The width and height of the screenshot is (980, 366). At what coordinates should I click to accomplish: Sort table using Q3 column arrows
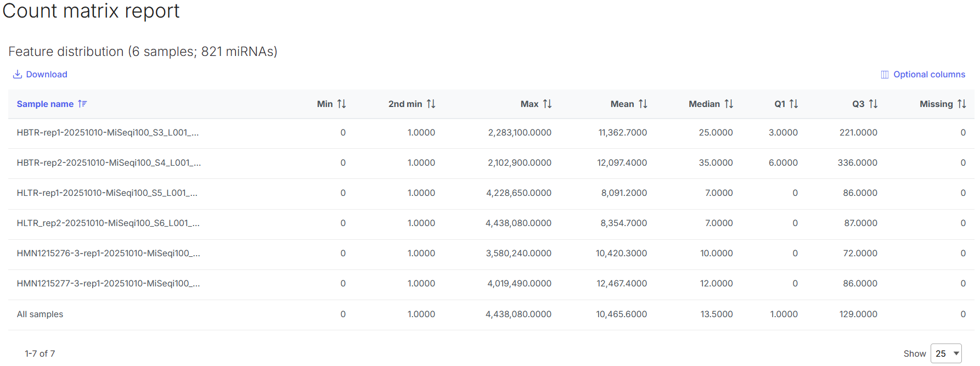[x=873, y=104]
